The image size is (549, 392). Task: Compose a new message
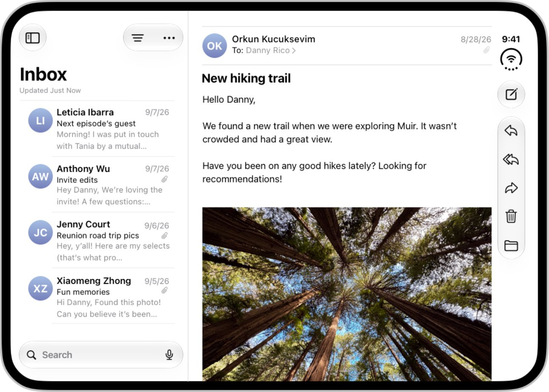click(x=511, y=94)
